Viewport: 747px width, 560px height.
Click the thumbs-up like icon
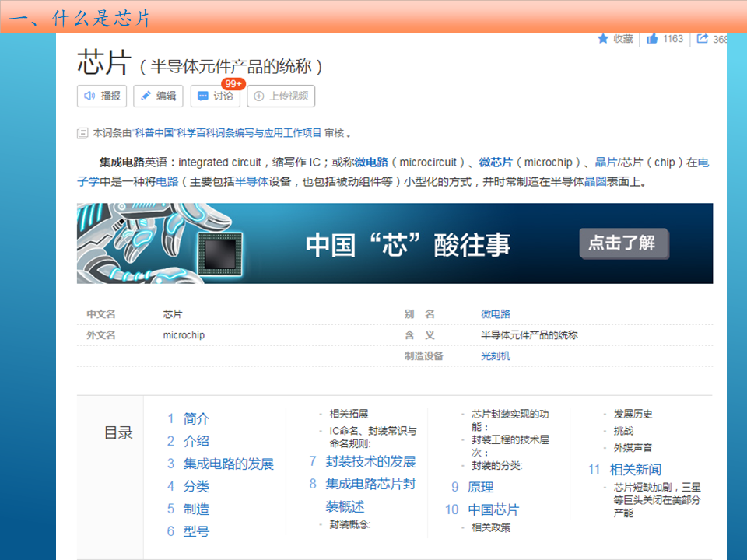point(652,39)
